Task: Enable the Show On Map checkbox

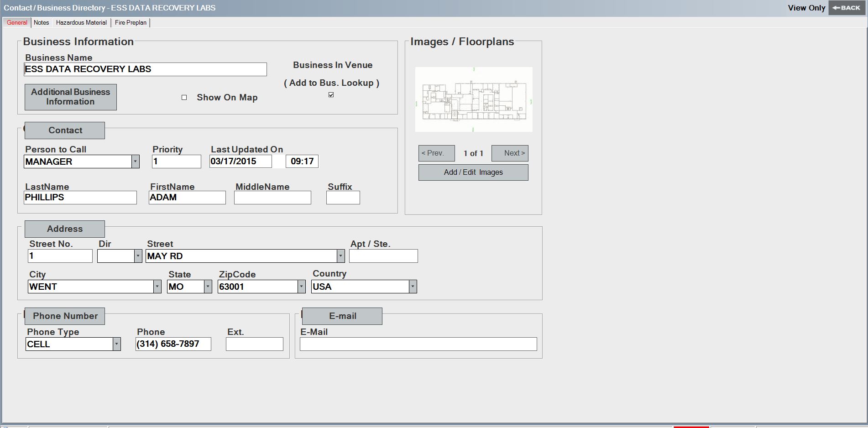Action: 184,97
